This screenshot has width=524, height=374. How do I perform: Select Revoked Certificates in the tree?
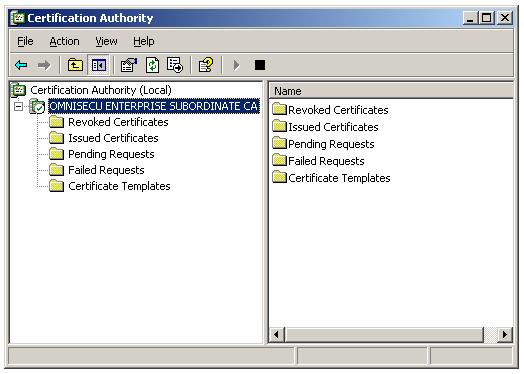118,122
